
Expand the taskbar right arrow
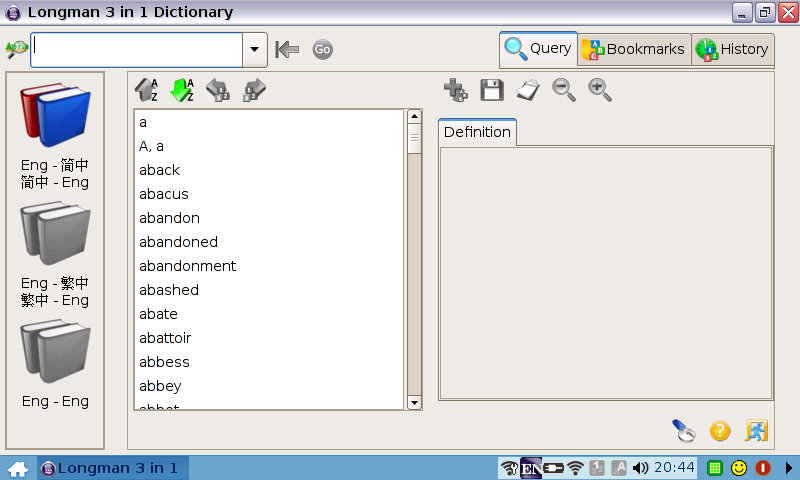(788, 468)
